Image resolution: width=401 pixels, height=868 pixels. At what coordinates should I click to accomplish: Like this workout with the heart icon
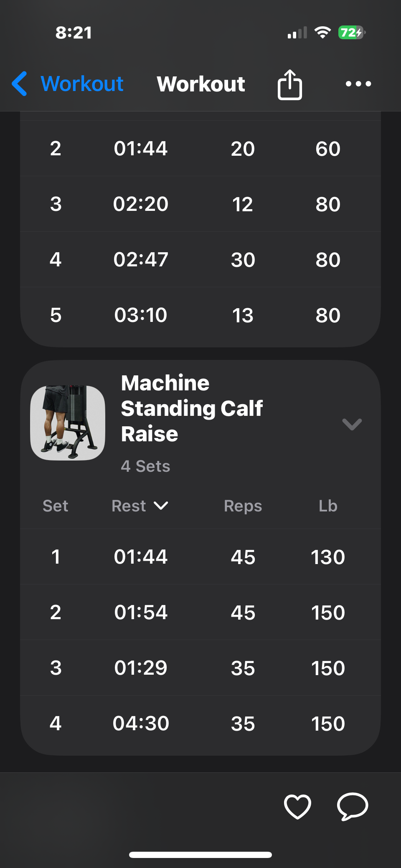point(297,806)
